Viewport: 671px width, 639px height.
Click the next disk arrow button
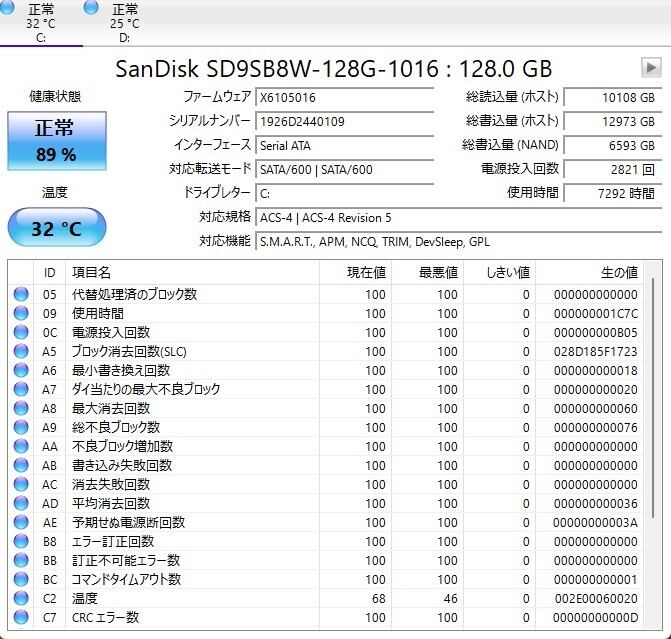point(651,68)
